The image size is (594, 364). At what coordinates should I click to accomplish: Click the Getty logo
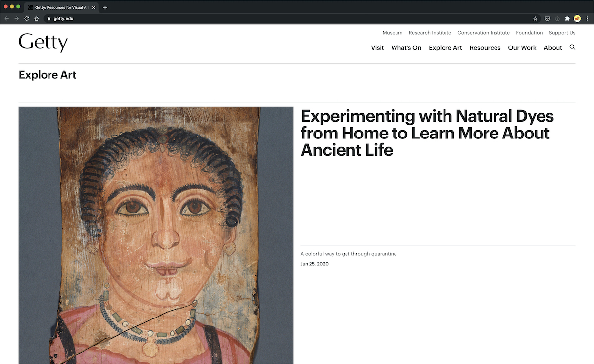coord(43,43)
